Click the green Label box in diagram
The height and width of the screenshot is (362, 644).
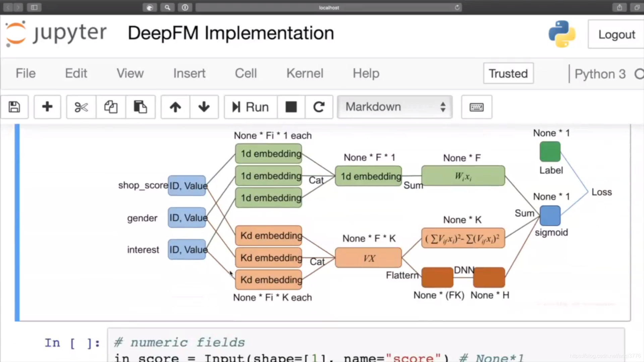coord(550,152)
